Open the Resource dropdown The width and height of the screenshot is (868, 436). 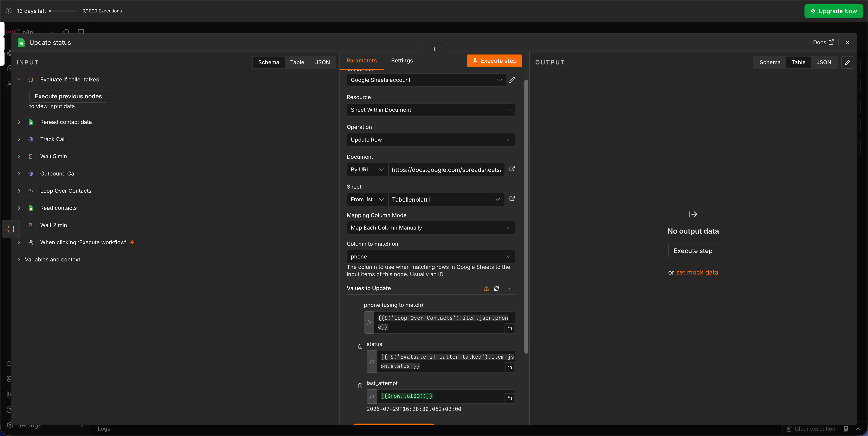(431, 110)
